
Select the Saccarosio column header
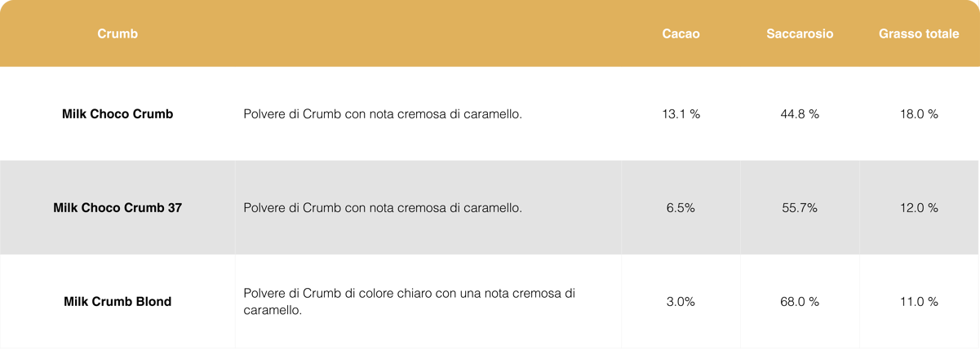tap(800, 34)
